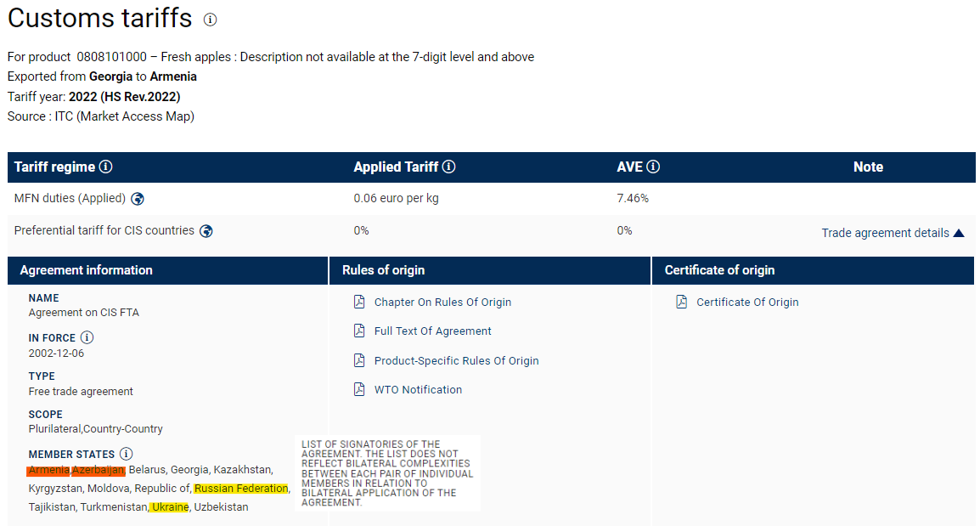980x526 pixels.
Task: Click the AVE column info icon
Action: click(653, 167)
